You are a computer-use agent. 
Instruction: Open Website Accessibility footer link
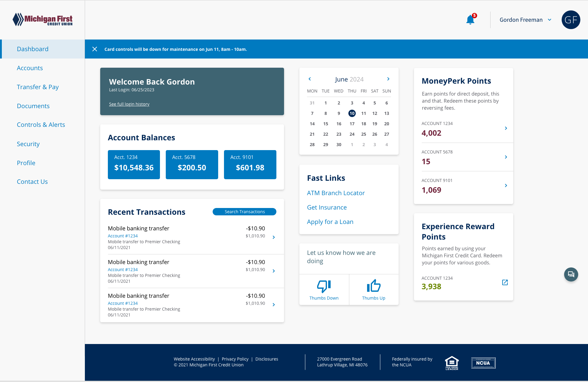pos(194,359)
